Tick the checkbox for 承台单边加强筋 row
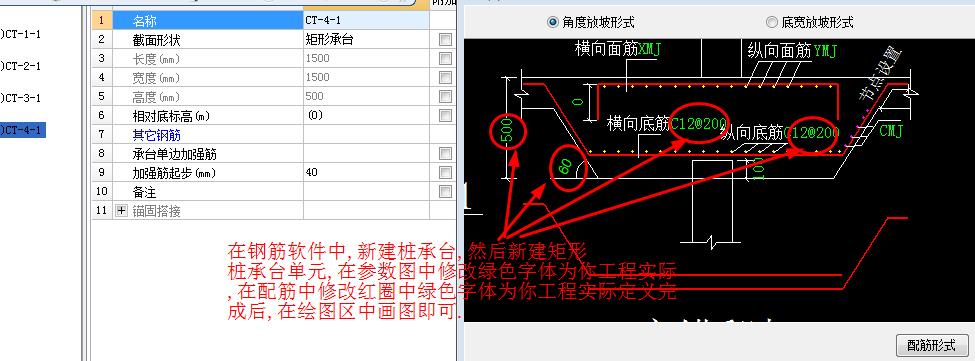Viewport: 975px width, 361px height. coord(445,153)
